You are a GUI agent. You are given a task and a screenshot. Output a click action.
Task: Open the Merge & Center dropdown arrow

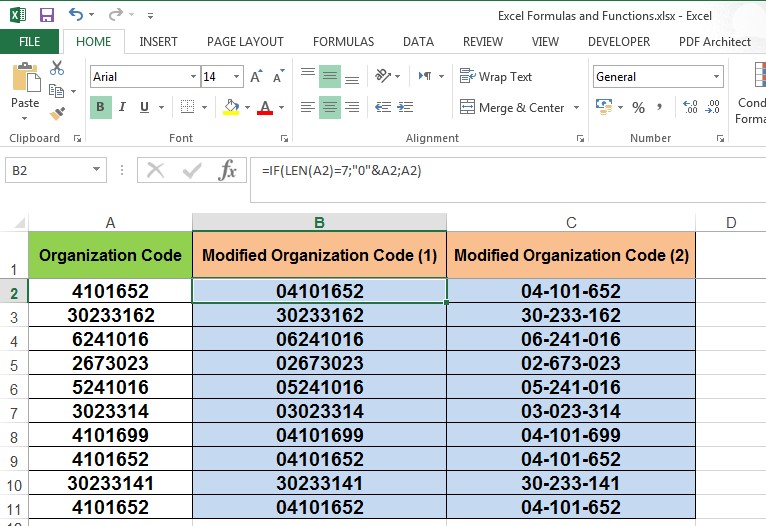[x=574, y=108]
